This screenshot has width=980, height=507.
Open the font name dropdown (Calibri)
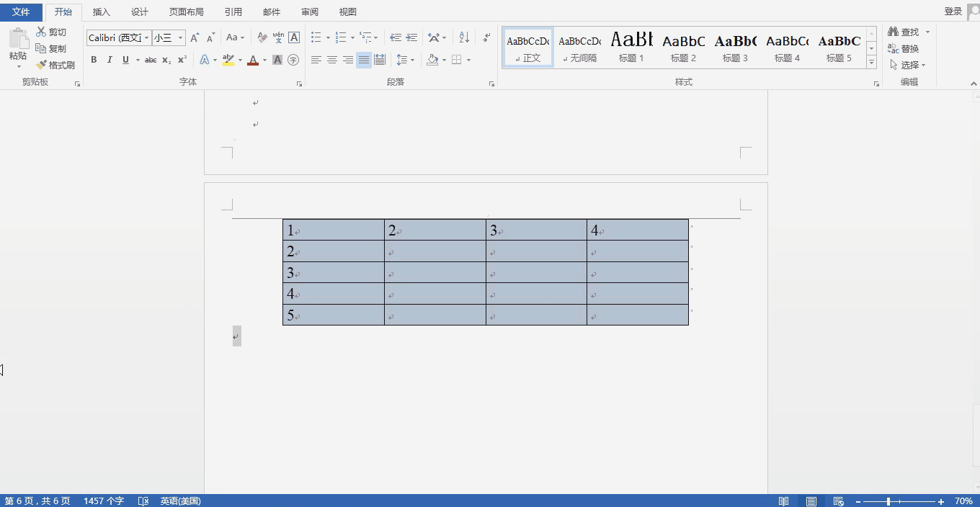tap(147, 37)
